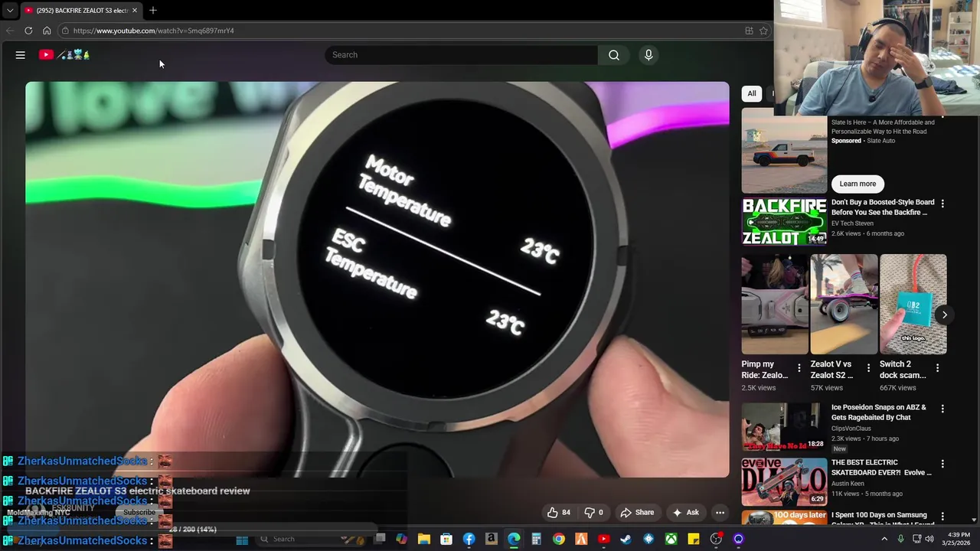Viewport: 980px width, 551px height.
Task: Play THE BEST ELECTRIC SKATEBOARD EVER video
Action: (881, 468)
